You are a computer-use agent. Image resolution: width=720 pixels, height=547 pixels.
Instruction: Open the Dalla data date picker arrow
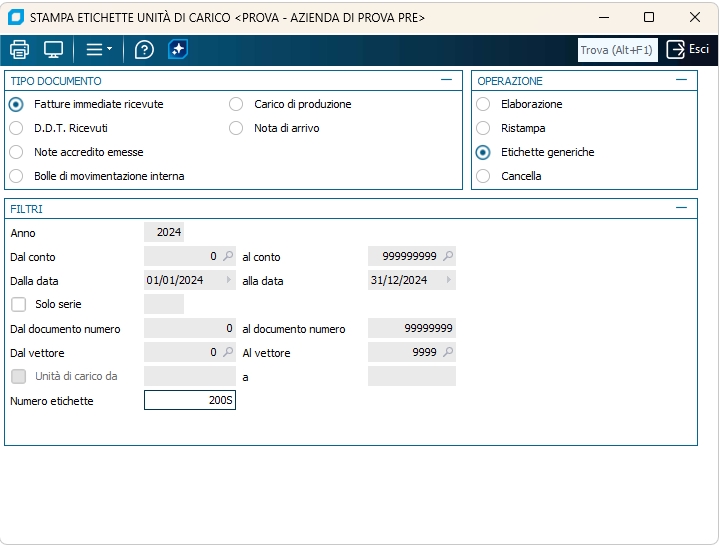coord(229,280)
